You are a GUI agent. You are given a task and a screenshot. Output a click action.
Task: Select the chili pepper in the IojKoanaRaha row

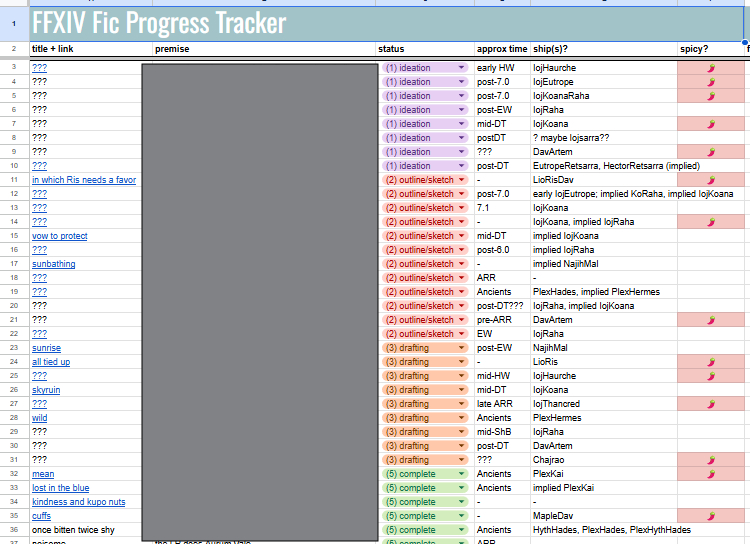click(x=711, y=96)
